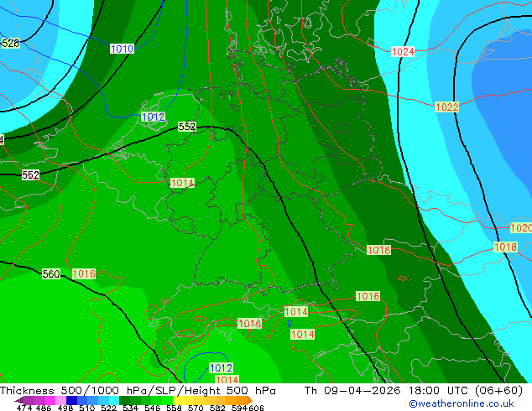
Task: Pick the light pink legend swatch
Action: (x=60, y=400)
